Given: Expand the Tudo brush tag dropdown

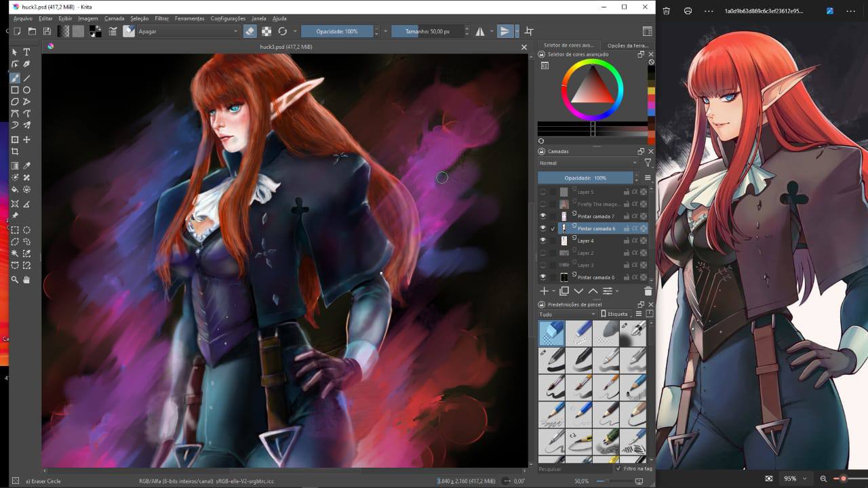Looking at the screenshot, I should point(567,314).
